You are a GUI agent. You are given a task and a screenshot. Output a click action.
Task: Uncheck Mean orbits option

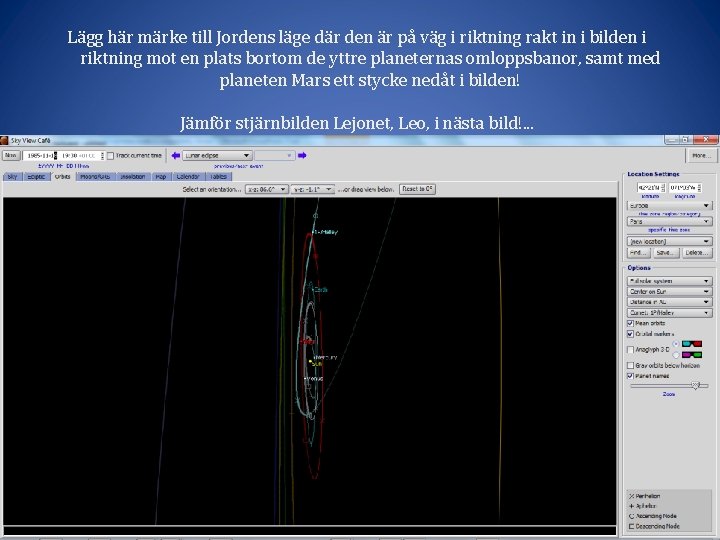click(x=630, y=323)
